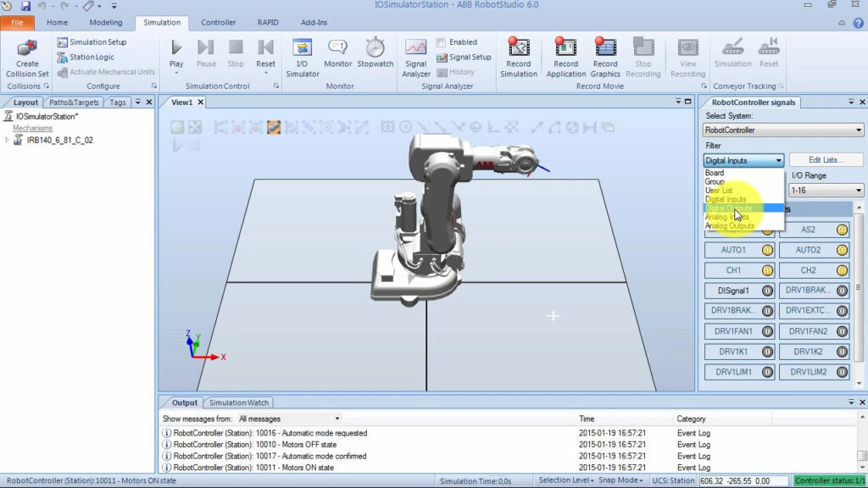Screen dimensions: 868x488
Task: Toggle AUTO2 signal
Action: [x=814, y=250]
